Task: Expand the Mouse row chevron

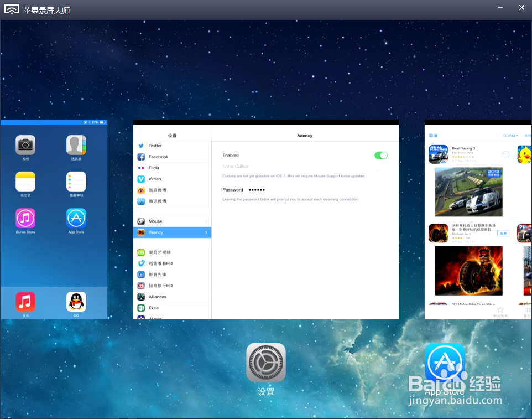Action: pyautogui.click(x=206, y=221)
